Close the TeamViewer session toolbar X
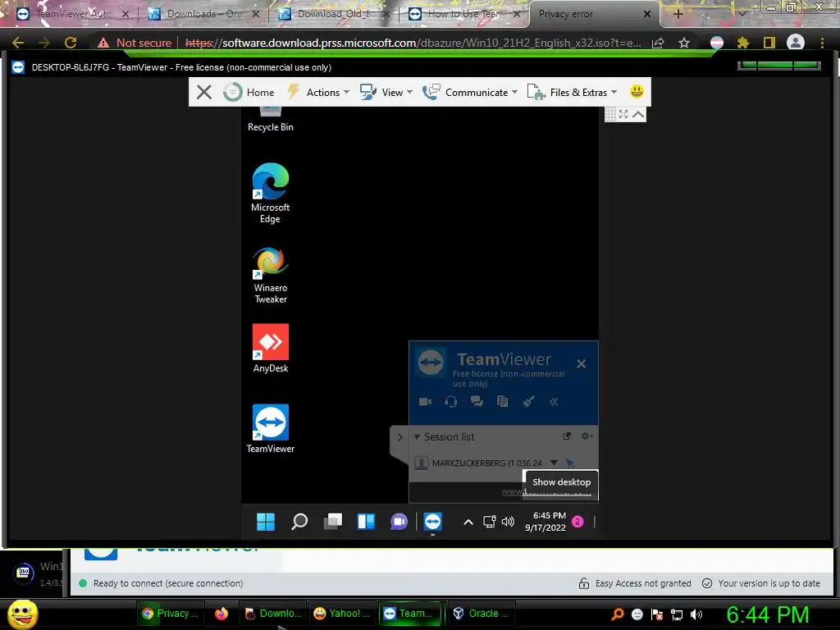Viewport: 840px width, 630px height. (203, 92)
